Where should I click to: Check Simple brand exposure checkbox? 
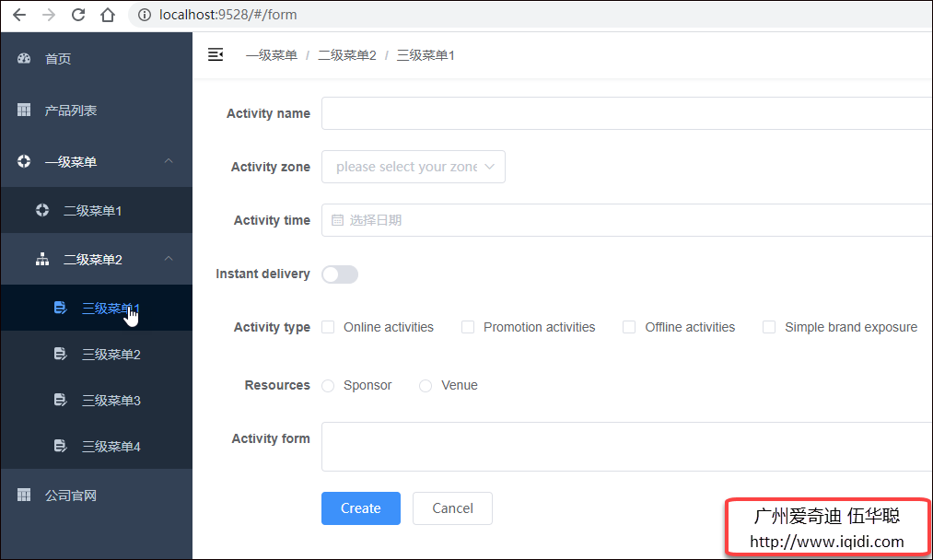click(769, 327)
